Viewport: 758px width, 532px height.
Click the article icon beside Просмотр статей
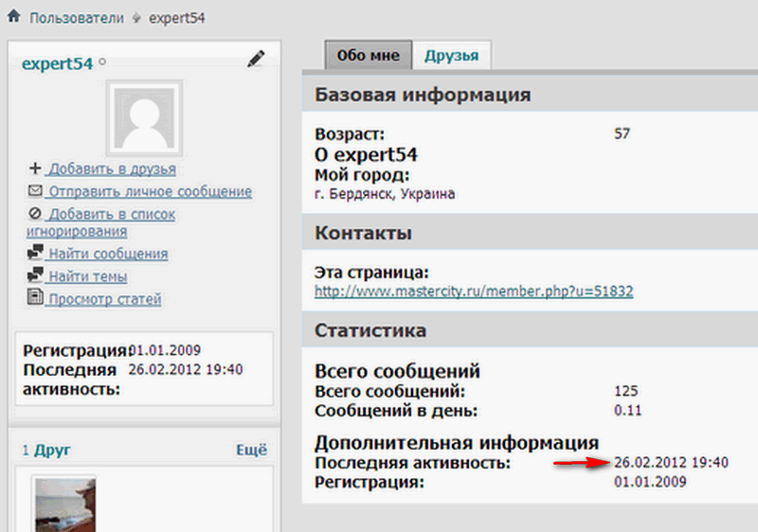click(35, 297)
